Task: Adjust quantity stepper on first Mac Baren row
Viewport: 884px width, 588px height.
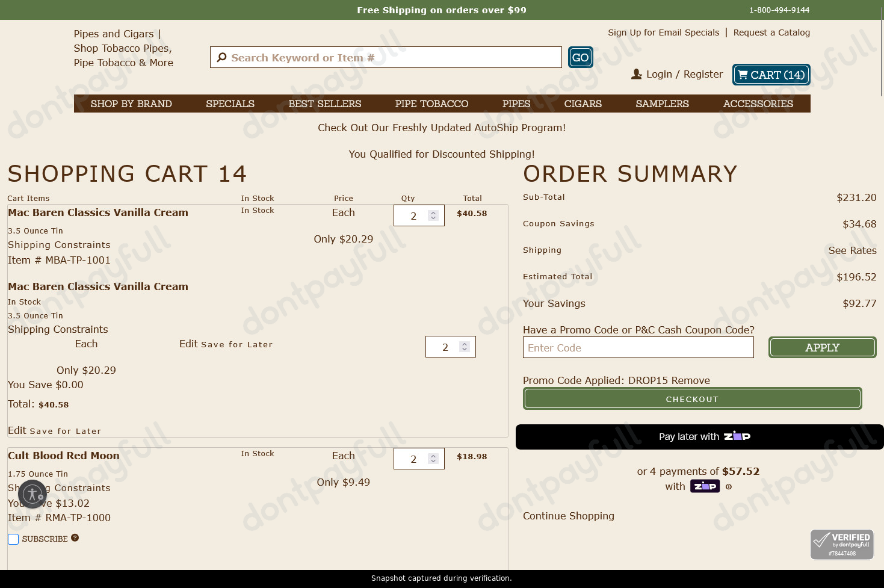Action: click(433, 215)
